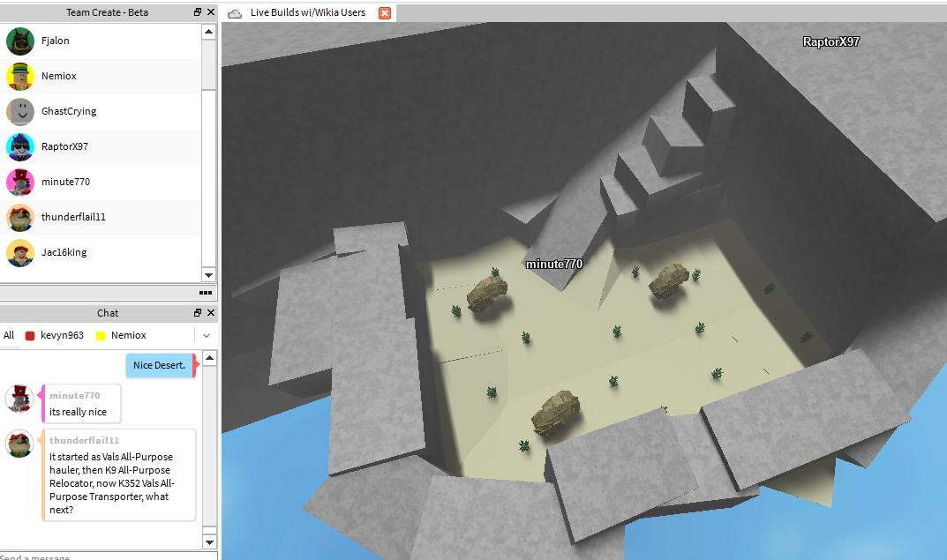Click thunderflail11's avatar in the user list
Viewport: 947px width, 560px height.
tap(20, 218)
